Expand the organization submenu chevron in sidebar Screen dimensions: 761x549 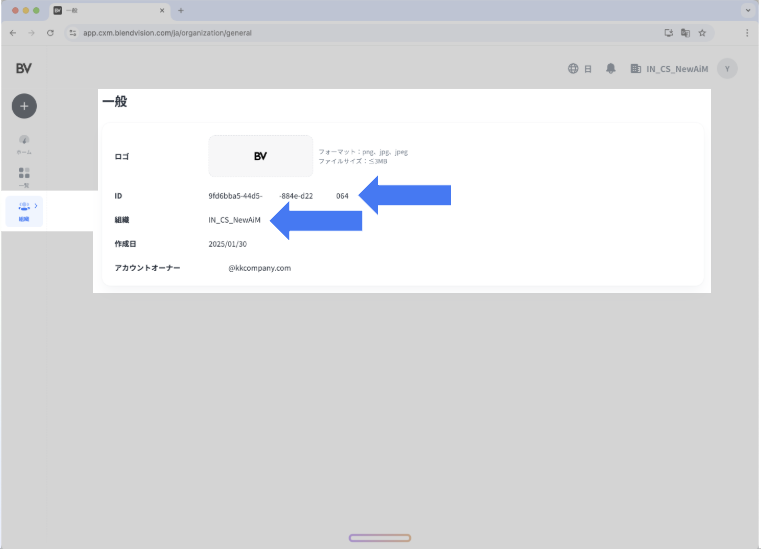point(36,205)
